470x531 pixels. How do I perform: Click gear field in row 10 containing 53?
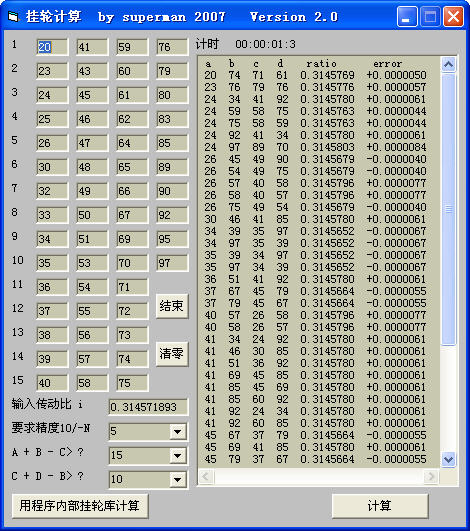pos(92,263)
